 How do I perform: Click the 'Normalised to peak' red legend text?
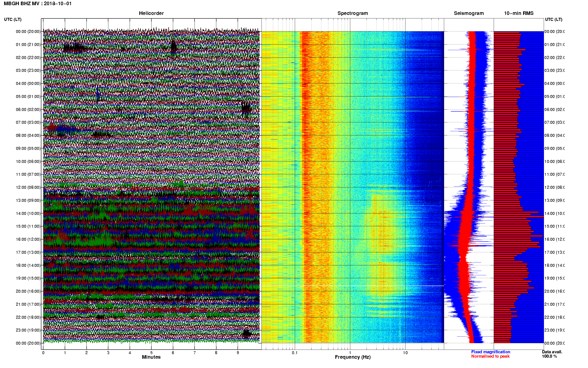[x=490, y=356]
